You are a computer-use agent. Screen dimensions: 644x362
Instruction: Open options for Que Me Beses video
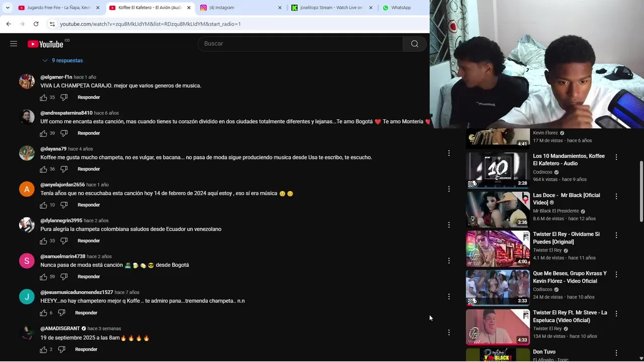tap(616, 275)
